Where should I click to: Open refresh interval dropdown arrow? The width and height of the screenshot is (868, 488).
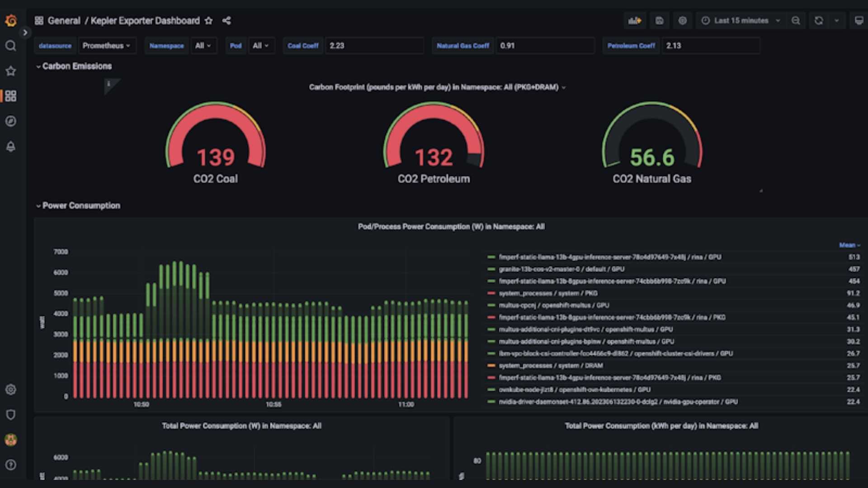click(837, 21)
